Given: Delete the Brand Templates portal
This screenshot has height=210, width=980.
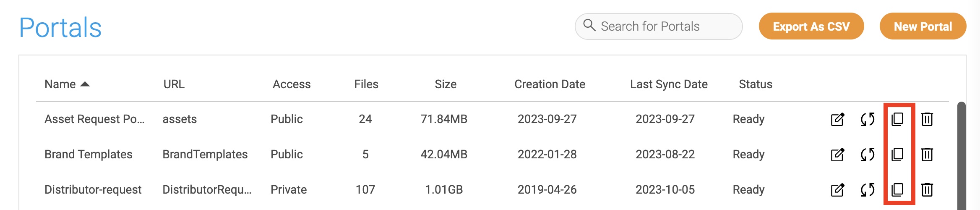Looking at the screenshot, I should (x=927, y=155).
